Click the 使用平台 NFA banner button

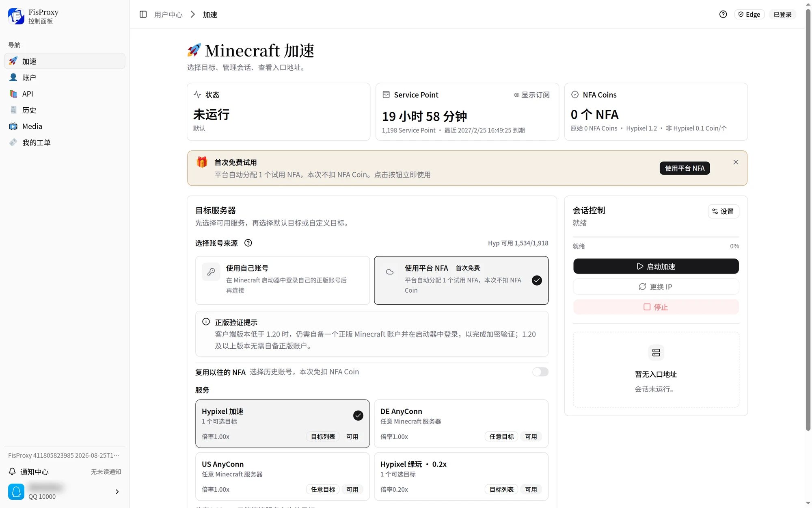click(685, 168)
